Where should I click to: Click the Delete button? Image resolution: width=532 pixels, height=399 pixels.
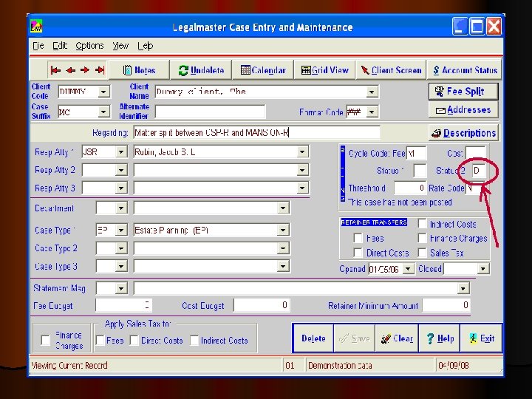(x=313, y=338)
